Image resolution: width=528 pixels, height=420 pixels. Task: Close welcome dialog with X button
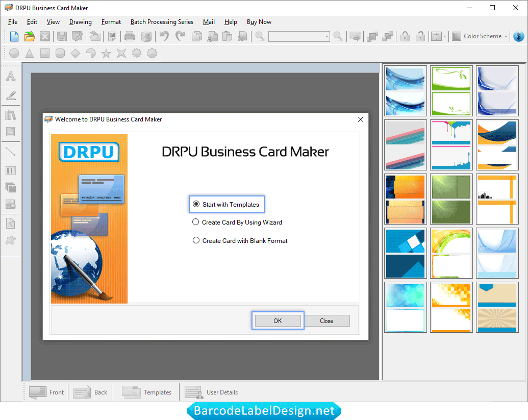[x=361, y=119]
